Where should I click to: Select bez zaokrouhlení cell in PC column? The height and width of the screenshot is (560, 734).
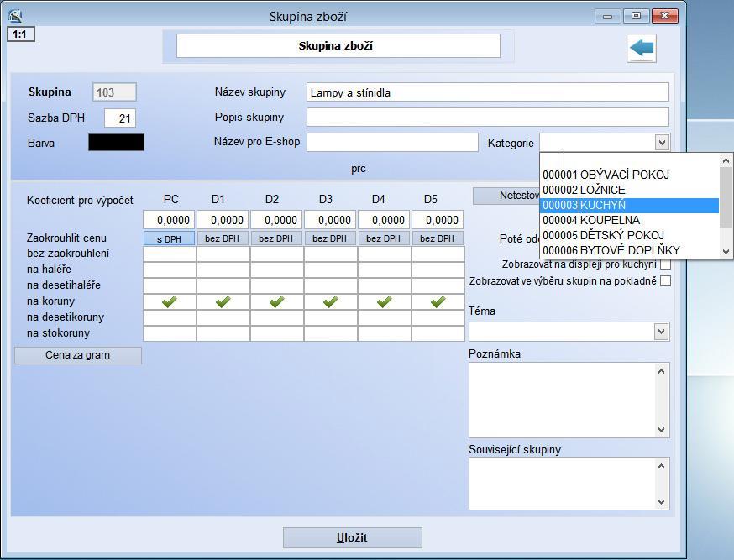170,254
